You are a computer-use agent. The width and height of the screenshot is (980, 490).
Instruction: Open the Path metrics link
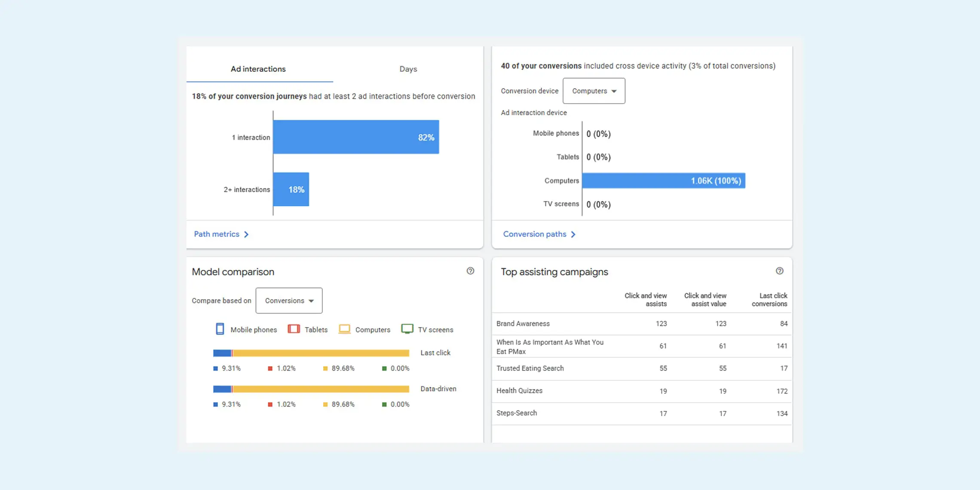pyautogui.click(x=217, y=234)
